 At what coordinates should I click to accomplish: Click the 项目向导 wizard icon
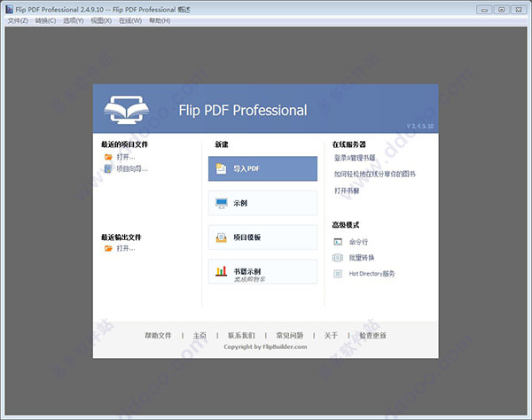coord(108,168)
